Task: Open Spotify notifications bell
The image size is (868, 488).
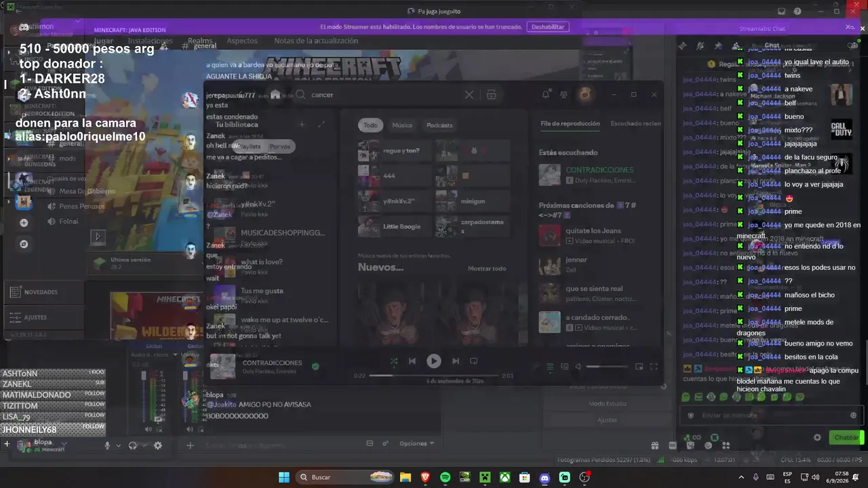Action: tap(545, 95)
